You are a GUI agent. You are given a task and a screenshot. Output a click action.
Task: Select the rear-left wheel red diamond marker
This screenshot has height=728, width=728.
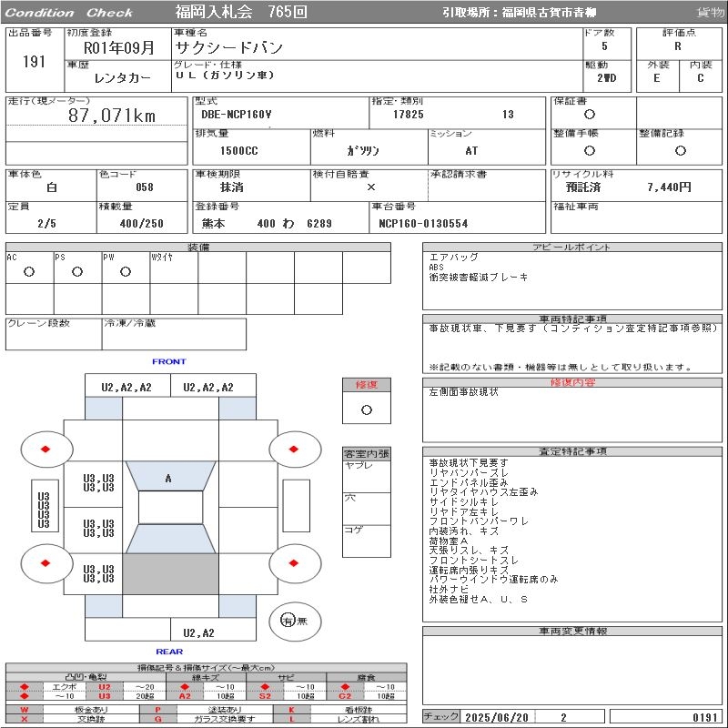46,563
